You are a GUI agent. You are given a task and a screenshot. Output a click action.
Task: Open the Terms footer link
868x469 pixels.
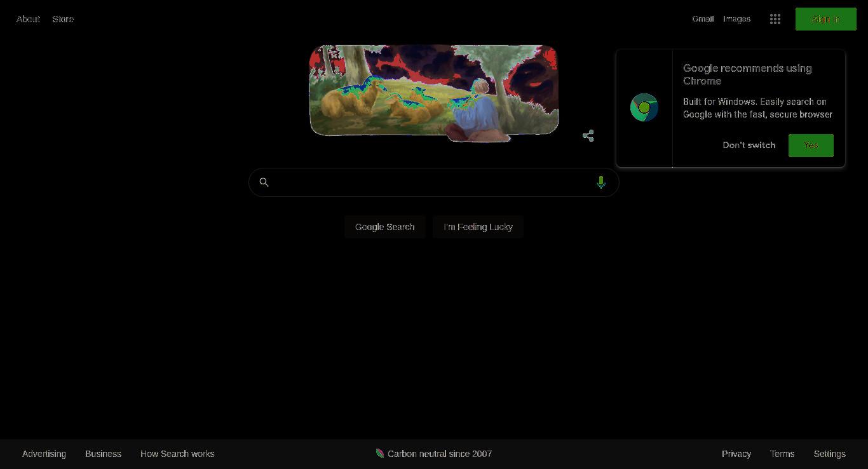(782, 454)
